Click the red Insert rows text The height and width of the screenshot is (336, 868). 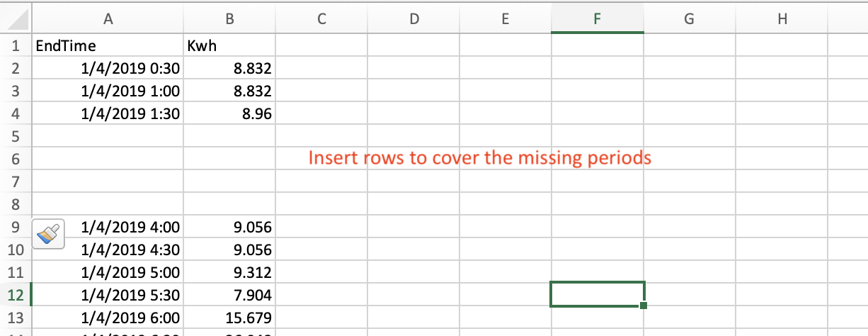pos(479,158)
